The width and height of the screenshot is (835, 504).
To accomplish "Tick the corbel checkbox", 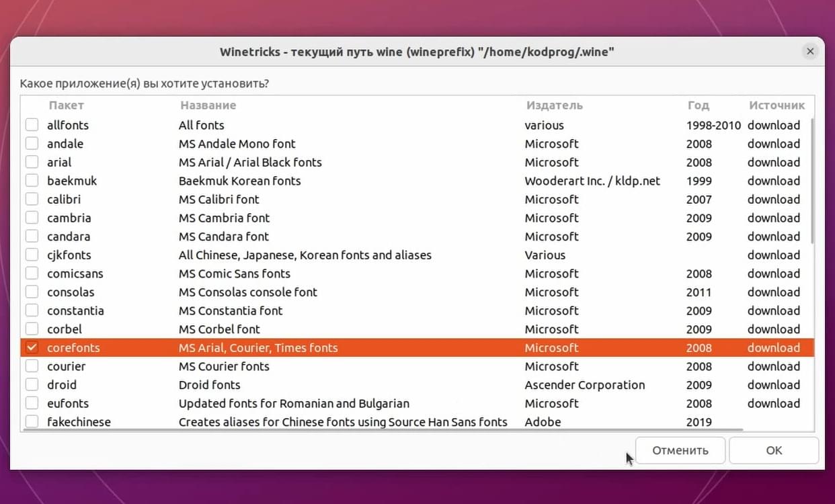I will coord(32,329).
